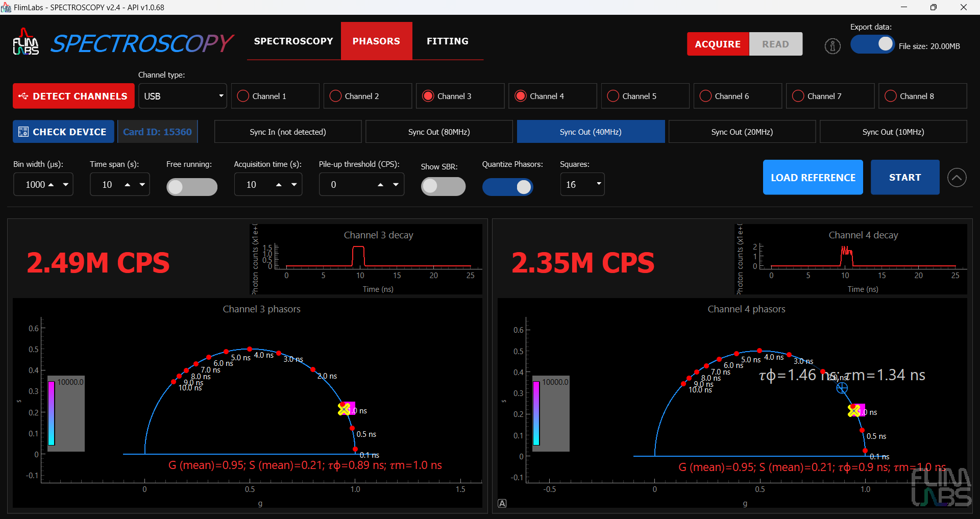Switch to the PHASORS tab

376,41
